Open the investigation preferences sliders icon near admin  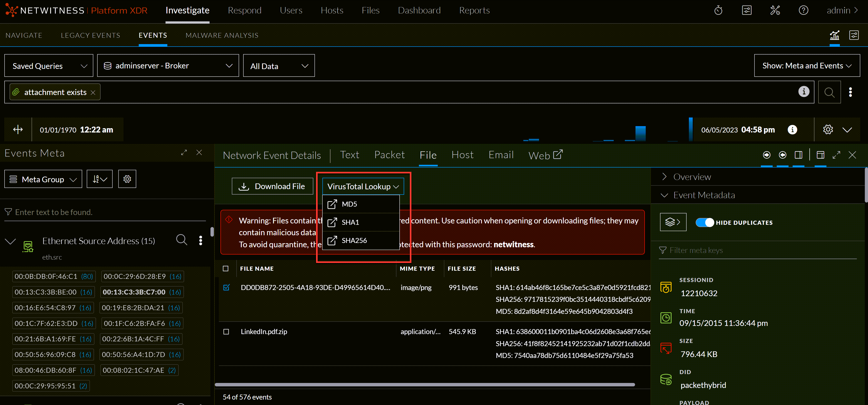point(747,10)
